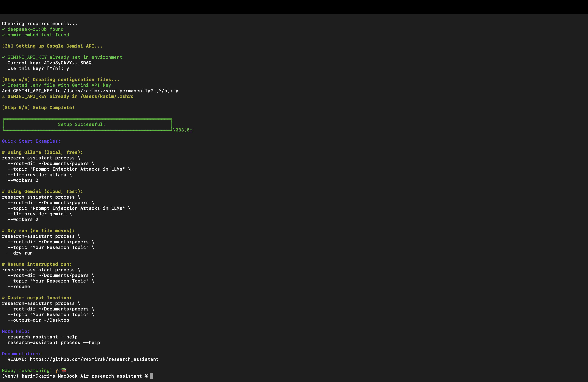The height and width of the screenshot is (382, 588).
Task: Click the terminal cursor block at prompt
Action: point(152,376)
